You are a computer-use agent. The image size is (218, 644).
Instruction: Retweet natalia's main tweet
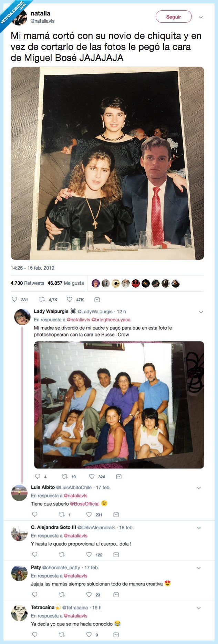click(42, 299)
